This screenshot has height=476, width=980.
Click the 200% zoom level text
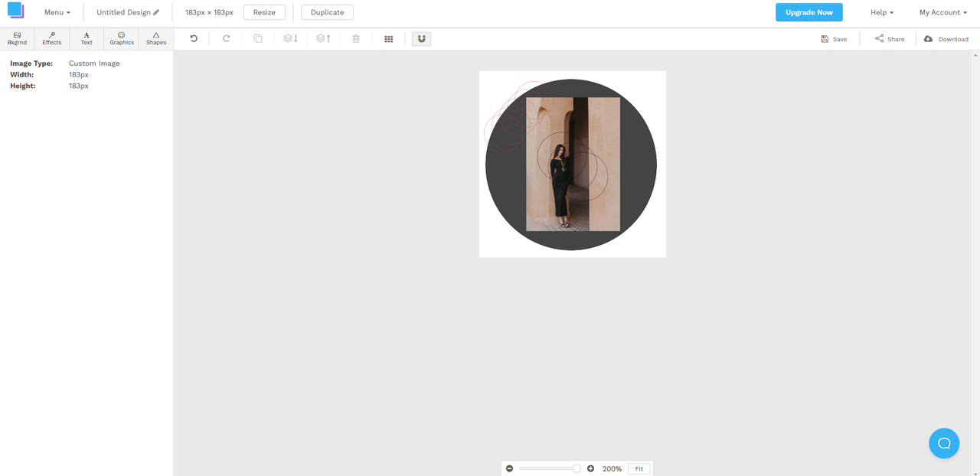612,468
